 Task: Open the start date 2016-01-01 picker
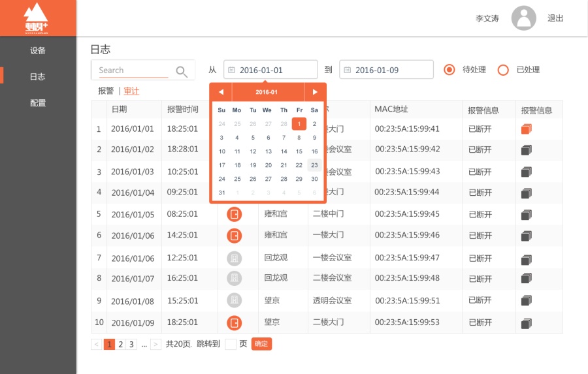[270, 69]
